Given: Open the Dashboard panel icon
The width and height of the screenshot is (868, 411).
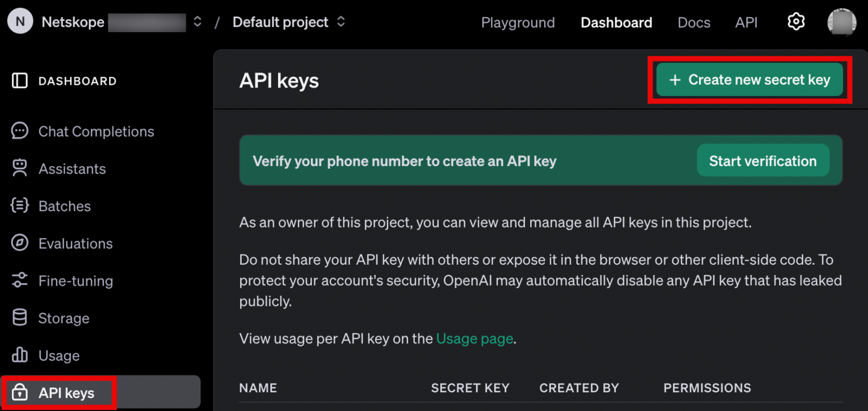Looking at the screenshot, I should (x=20, y=80).
